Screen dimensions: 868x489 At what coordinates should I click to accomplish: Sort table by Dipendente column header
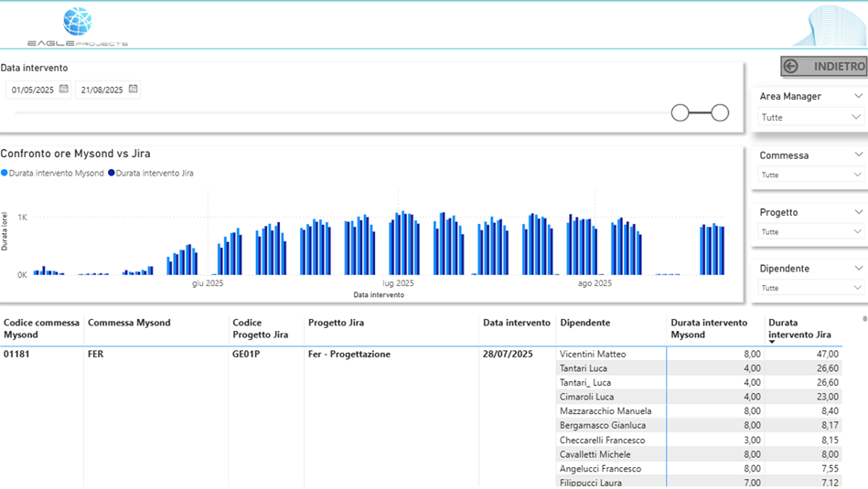tap(584, 323)
